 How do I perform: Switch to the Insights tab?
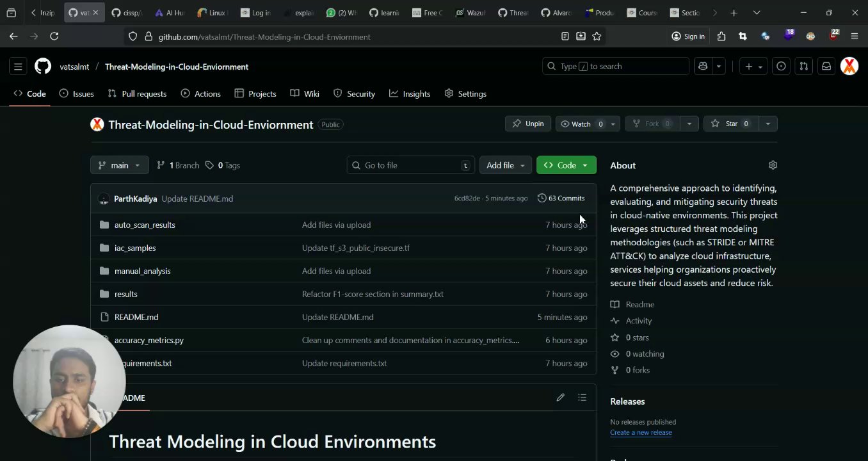[x=410, y=93]
